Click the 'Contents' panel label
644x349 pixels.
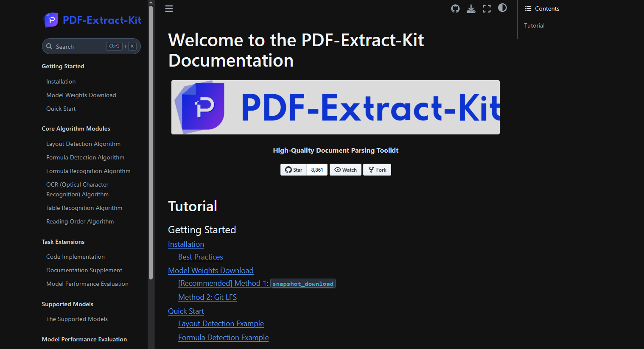pos(547,8)
